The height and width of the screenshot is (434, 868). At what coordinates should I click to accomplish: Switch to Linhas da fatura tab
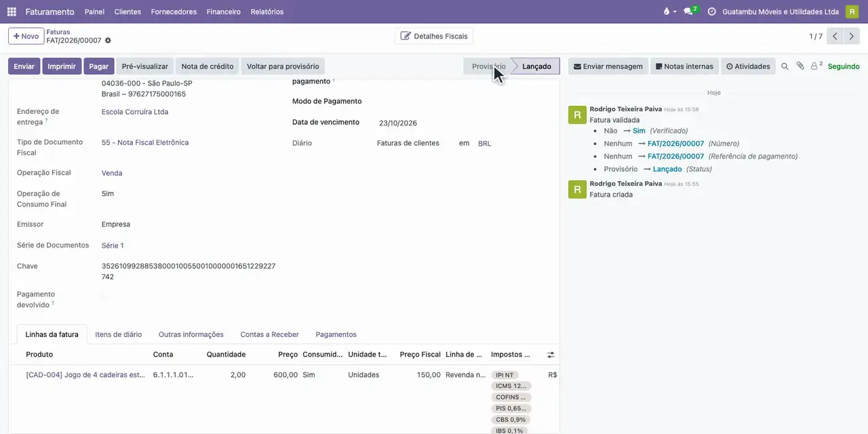coord(52,334)
